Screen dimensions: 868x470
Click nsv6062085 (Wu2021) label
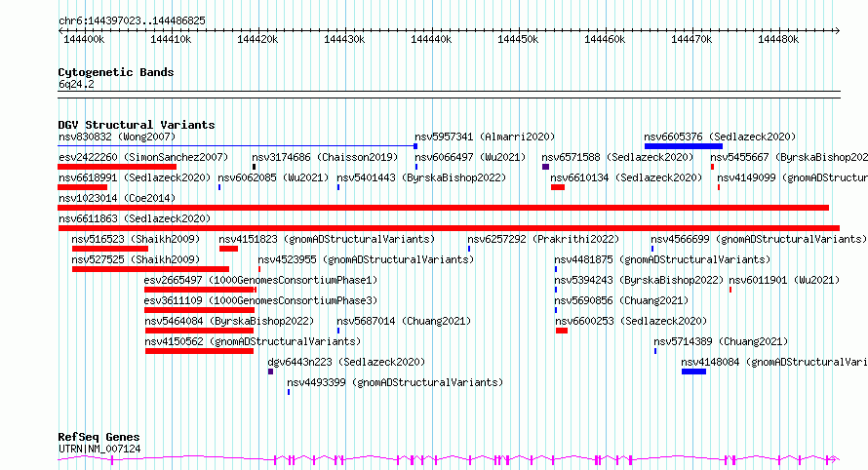click(273, 177)
